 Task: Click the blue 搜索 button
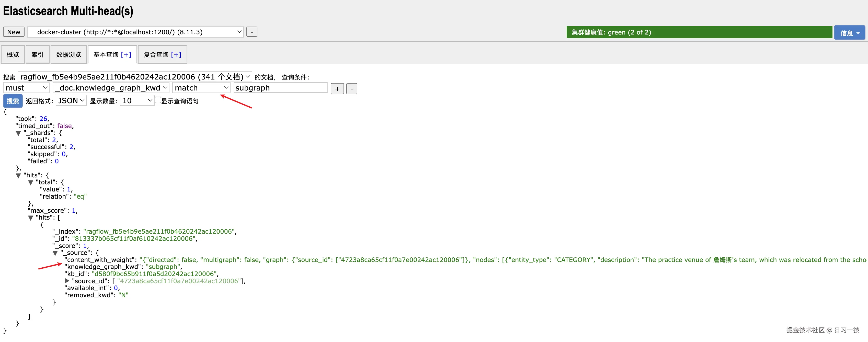tap(13, 100)
